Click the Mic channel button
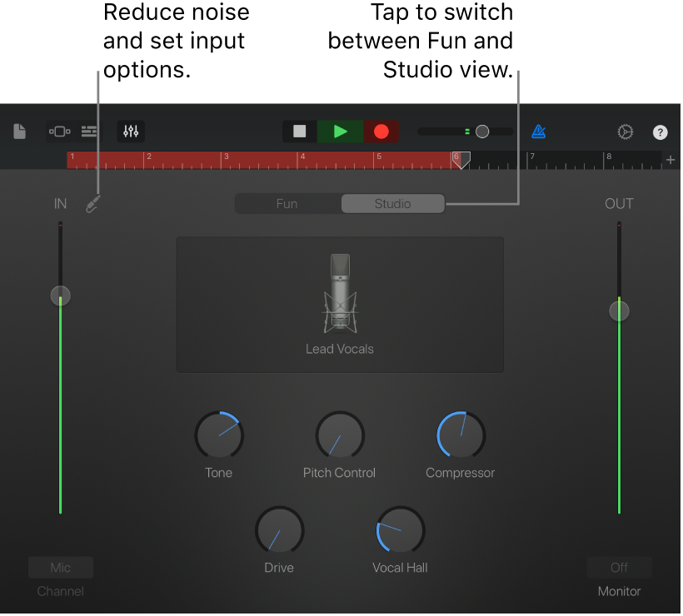683x616 pixels. [60, 567]
